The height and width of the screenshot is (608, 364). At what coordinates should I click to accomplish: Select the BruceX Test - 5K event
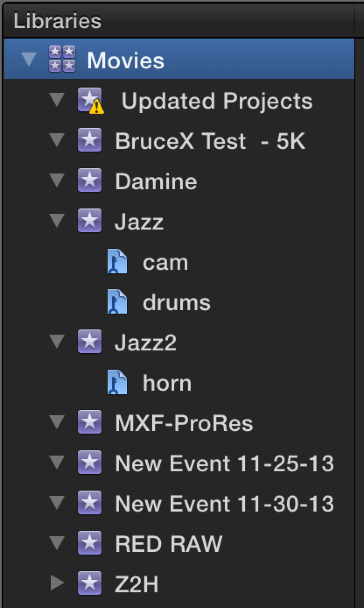210,141
